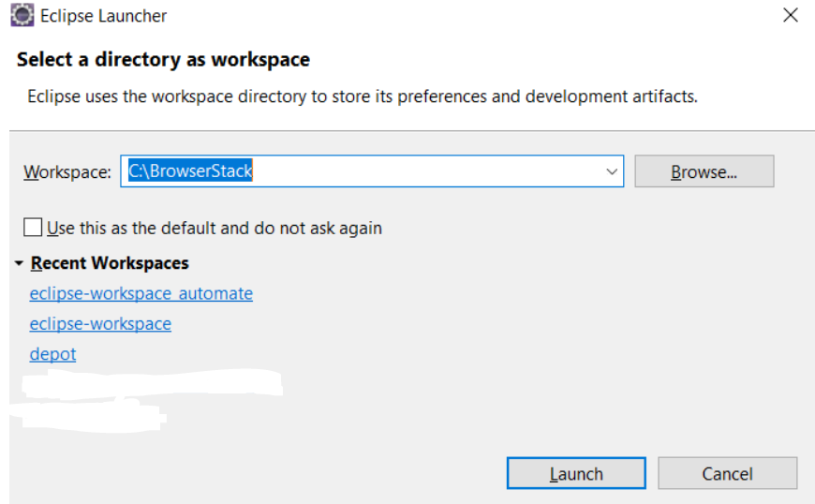Open the eclipse-workspace_automate recent workspace
The width and height of the screenshot is (815, 504).
pyautogui.click(x=141, y=293)
